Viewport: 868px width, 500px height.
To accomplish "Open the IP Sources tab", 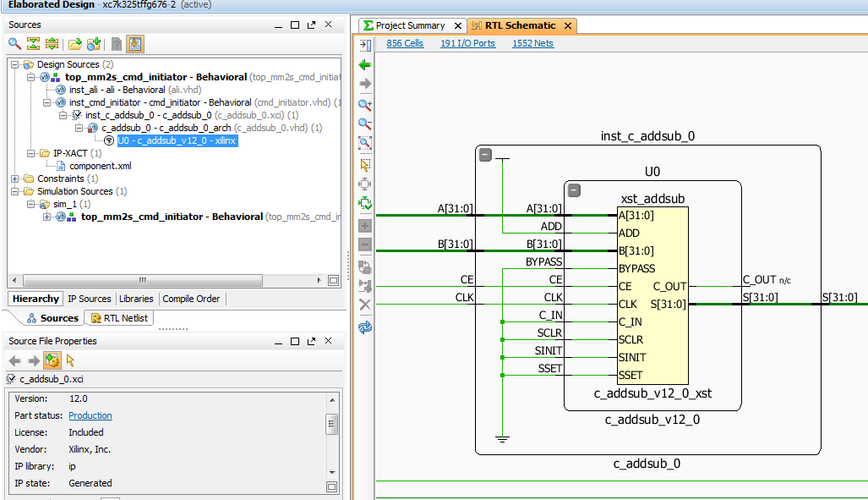I will (x=89, y=299).
